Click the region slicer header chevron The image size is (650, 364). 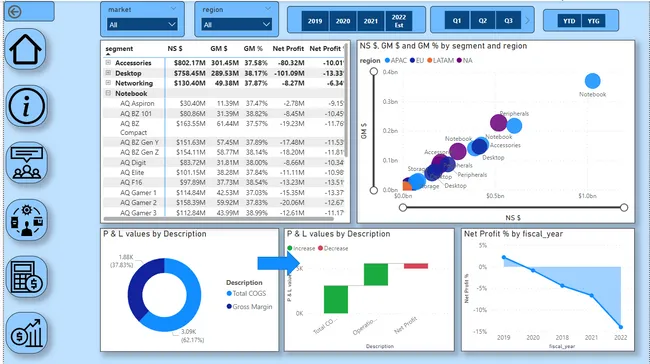pos(268,9)
